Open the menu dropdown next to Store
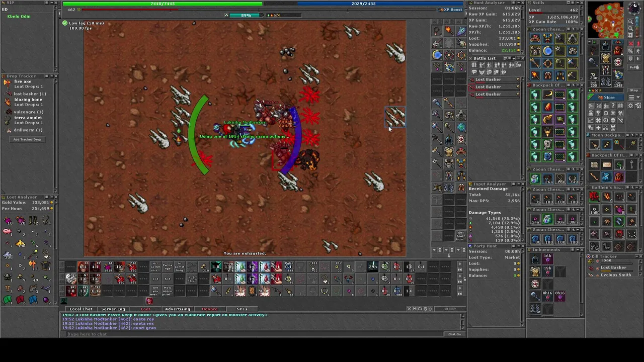 634,97
